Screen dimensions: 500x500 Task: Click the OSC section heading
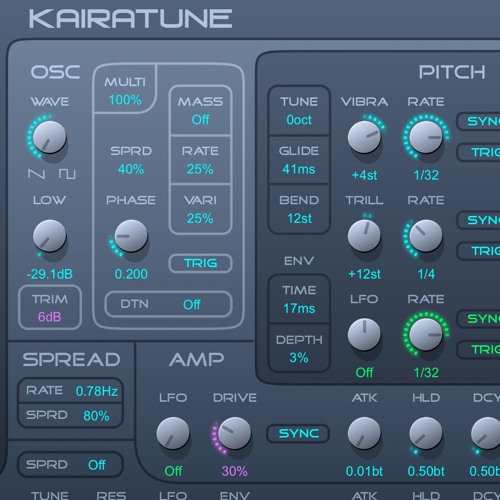(x=55, y=72)
